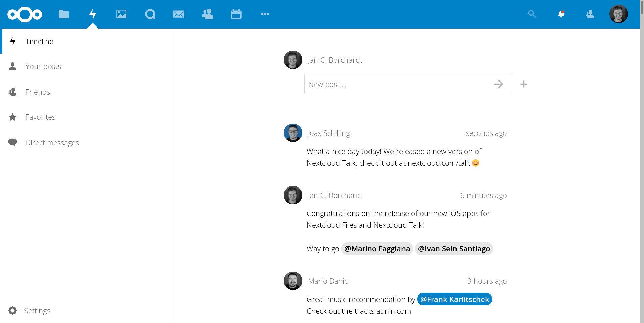The height and width of the screenshot is (323, 644).
Task: Submit post with the arrow button
Action: [498, 84]
